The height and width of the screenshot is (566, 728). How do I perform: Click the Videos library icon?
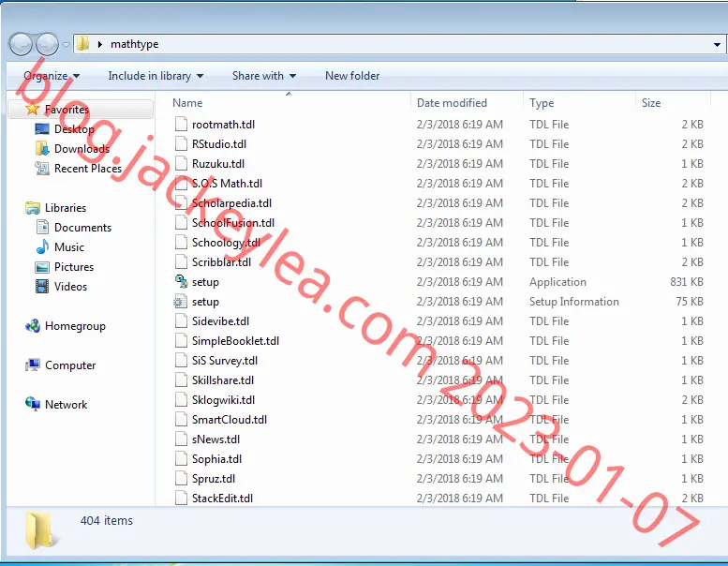(42, 287)
